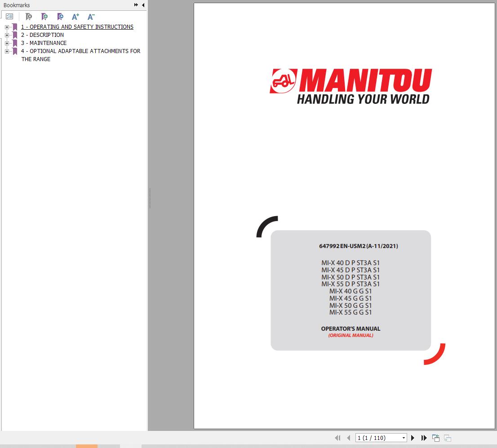Click the Manitou logo on the page
497x448 pixels.
click(x=351, y=86)
